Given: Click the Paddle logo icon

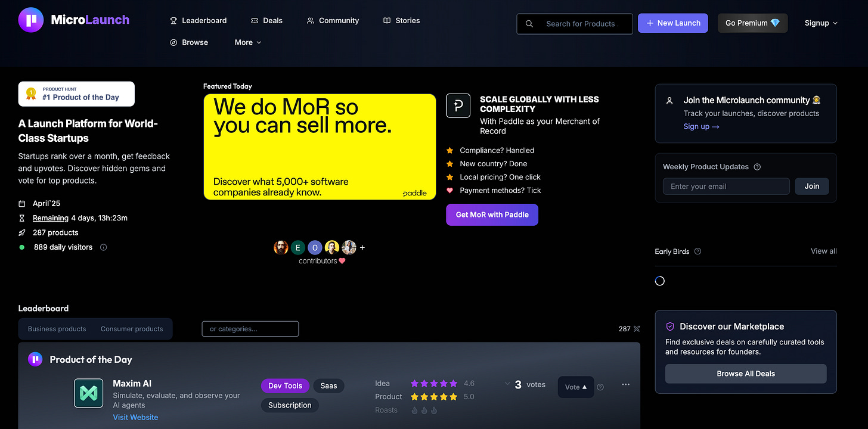Looking at the screenshot, I should [x=458, y=105].
